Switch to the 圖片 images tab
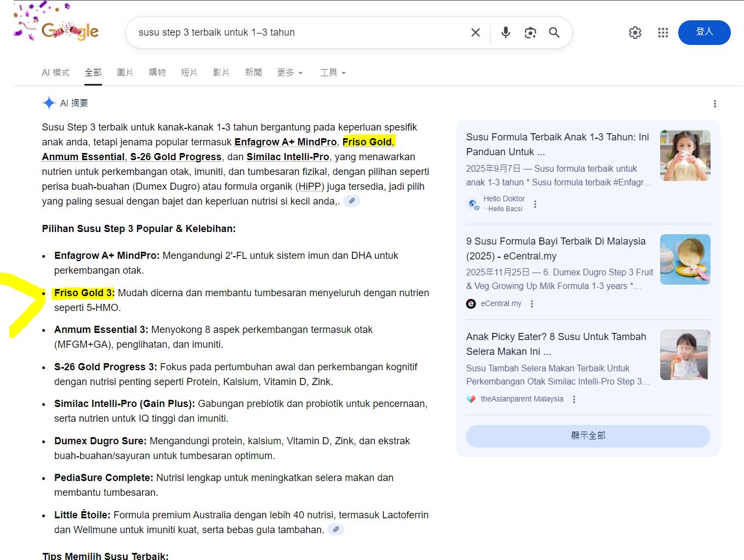Image resolution: width=744 pixels, height=560 pixels. pyautogui.click(x=125, y=73)
